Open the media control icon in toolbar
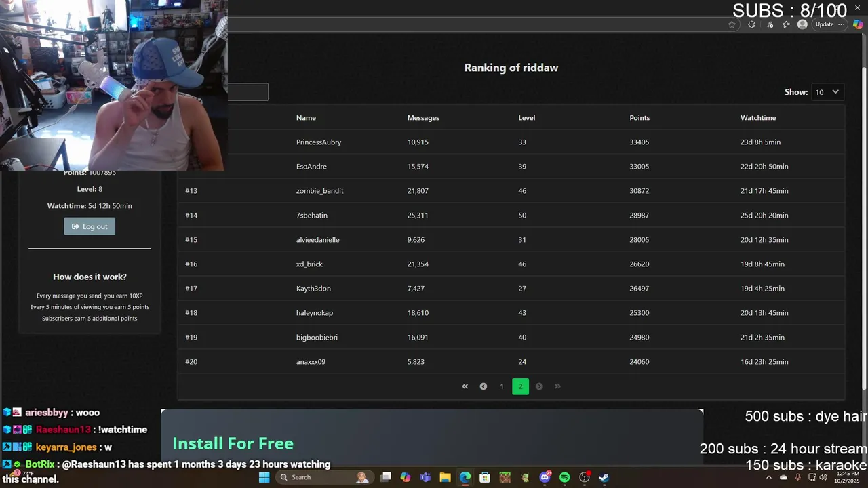Viewport: 868px width, 488px height. tap(770, 24)
